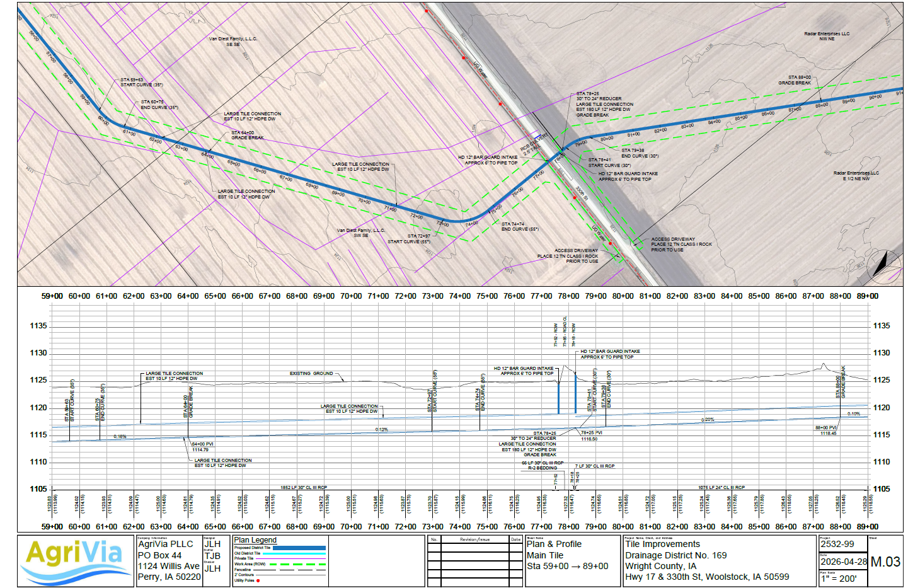Click plan view STA 79+38 END CURVE (30°) callout

tap(640, 153)
